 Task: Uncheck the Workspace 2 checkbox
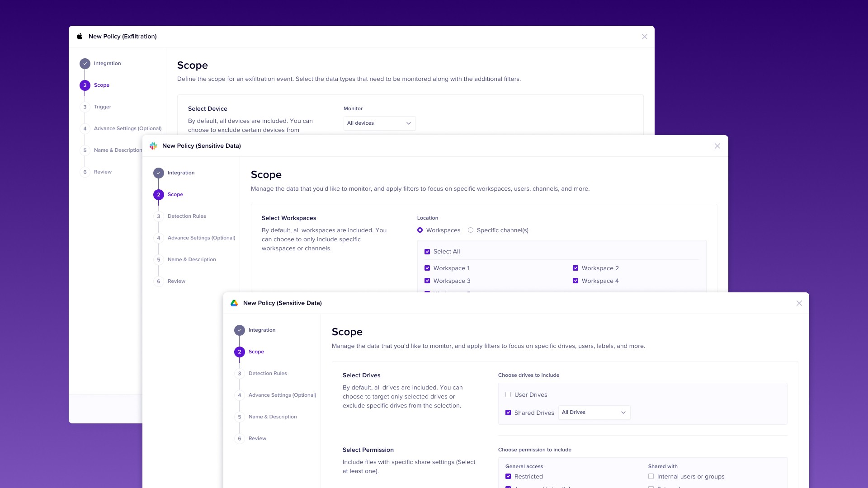click(x=576, y=268)
